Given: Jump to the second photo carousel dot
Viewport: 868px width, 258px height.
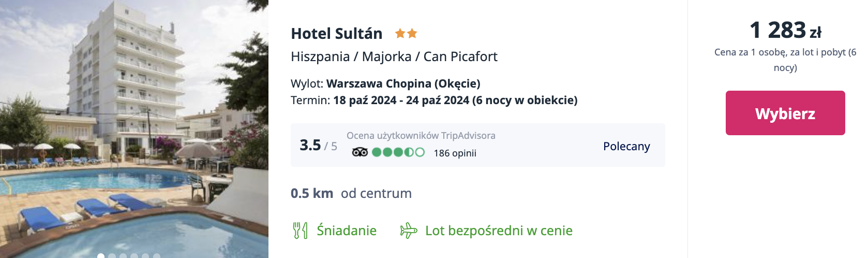Looking at the screenshot, I should (x=112, y=256).
